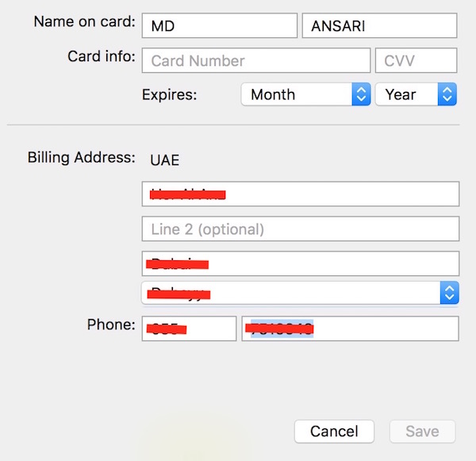Click the first billing address line field
This screenshot has width=476, height=461.
[300, 194]
